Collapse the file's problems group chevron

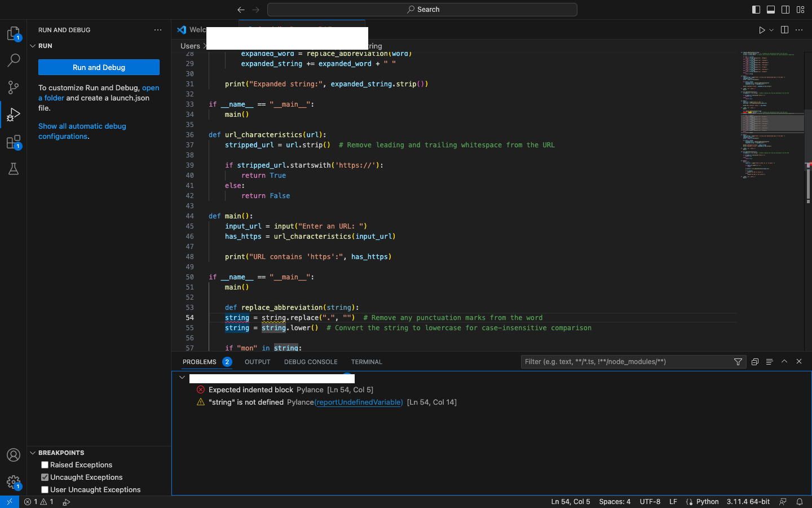182,377
